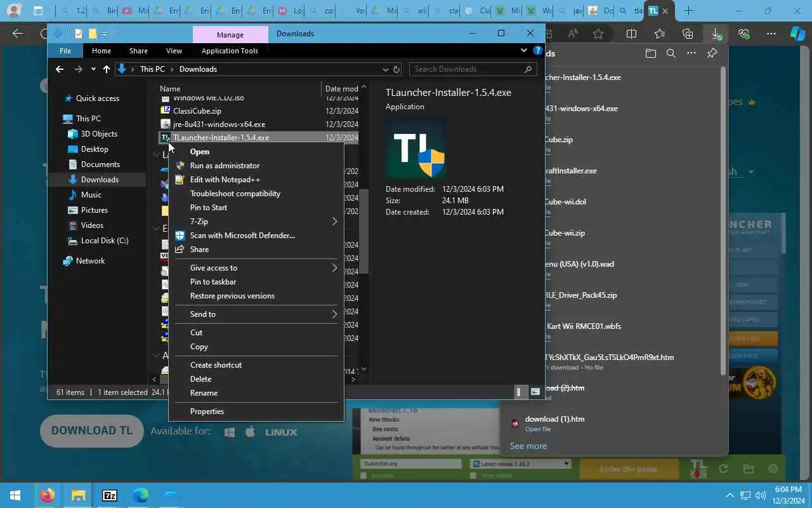This screenshot has height=508, width=812.
Task: Select ClassiCube.zip in file list
Action: coord(197,111)
